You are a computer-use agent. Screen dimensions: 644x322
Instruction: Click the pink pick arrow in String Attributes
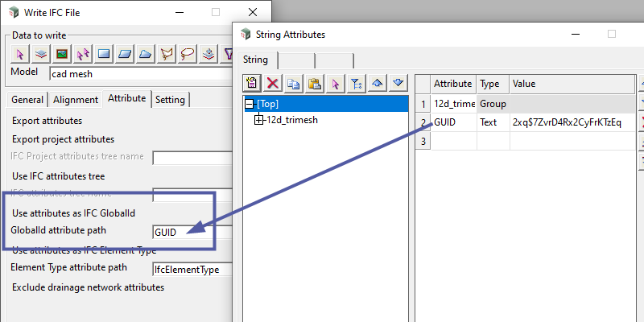336,84
